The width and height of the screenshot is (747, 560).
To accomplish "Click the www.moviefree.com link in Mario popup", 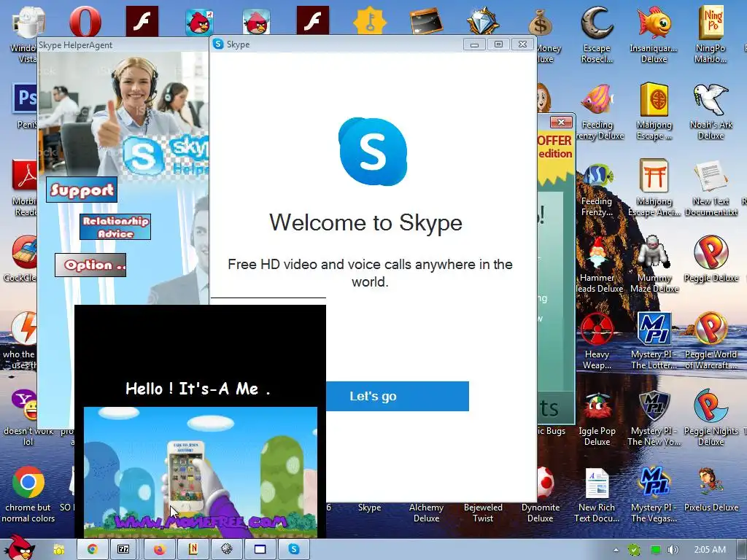I will pos(201,522).
